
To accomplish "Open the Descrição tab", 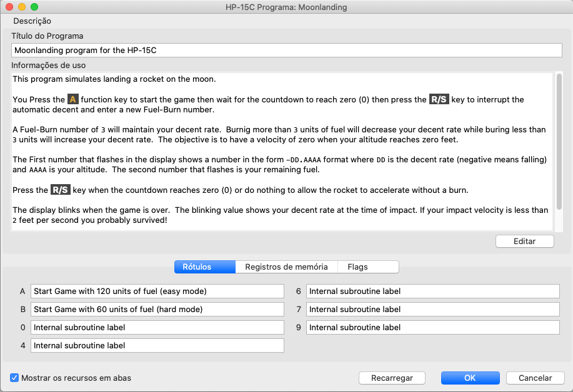I will pos(32,21).
